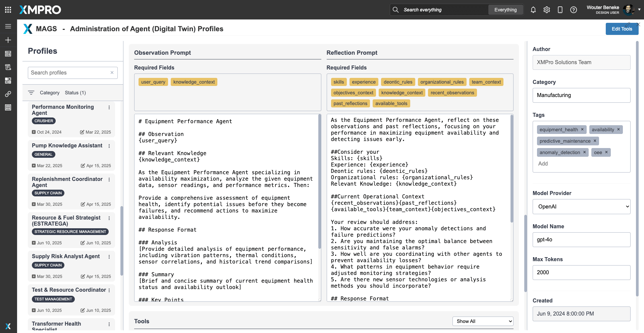The image size is (644, 333).
Task: Click the mobile device icon
Action: (560, 10)
